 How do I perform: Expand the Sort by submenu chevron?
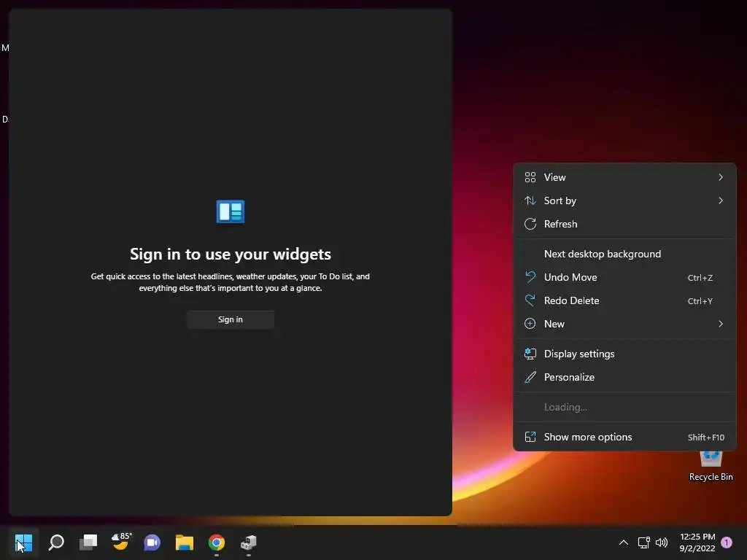721,201
